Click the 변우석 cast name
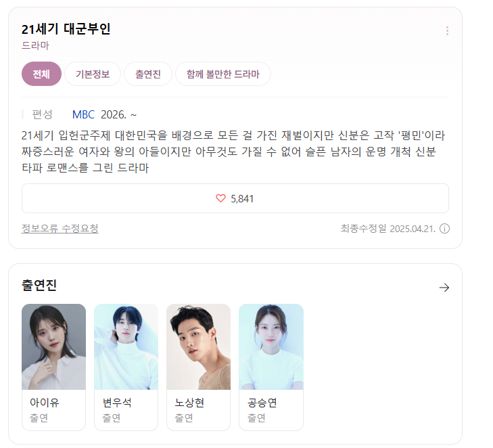The height and width of the screenshot is (448, 493). (117, 403)
